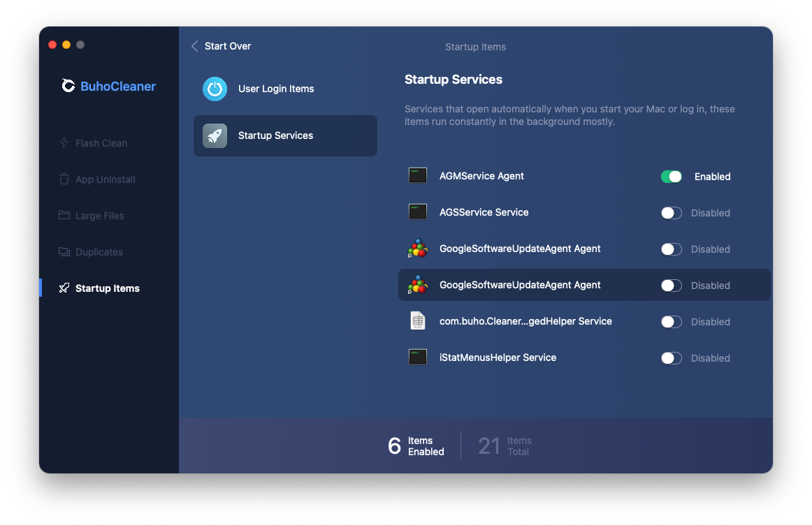Click the non-highlighted GoogleSoftwareUpdateAgent row's colored-balls icon
Viewport: 812px width, 525px height.
(x=417, y=249)
